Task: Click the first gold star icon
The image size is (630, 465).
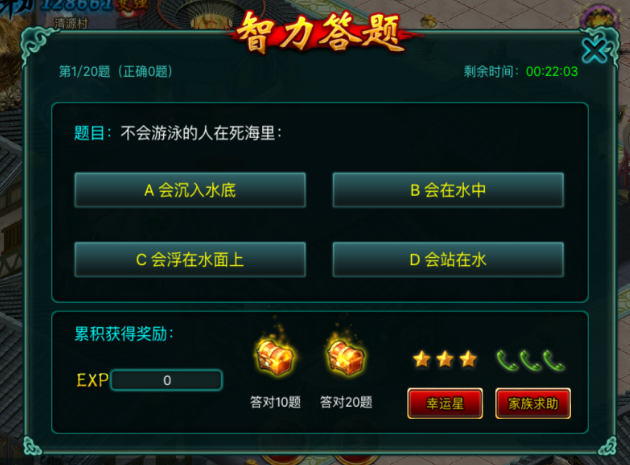Action: (422, 359)
